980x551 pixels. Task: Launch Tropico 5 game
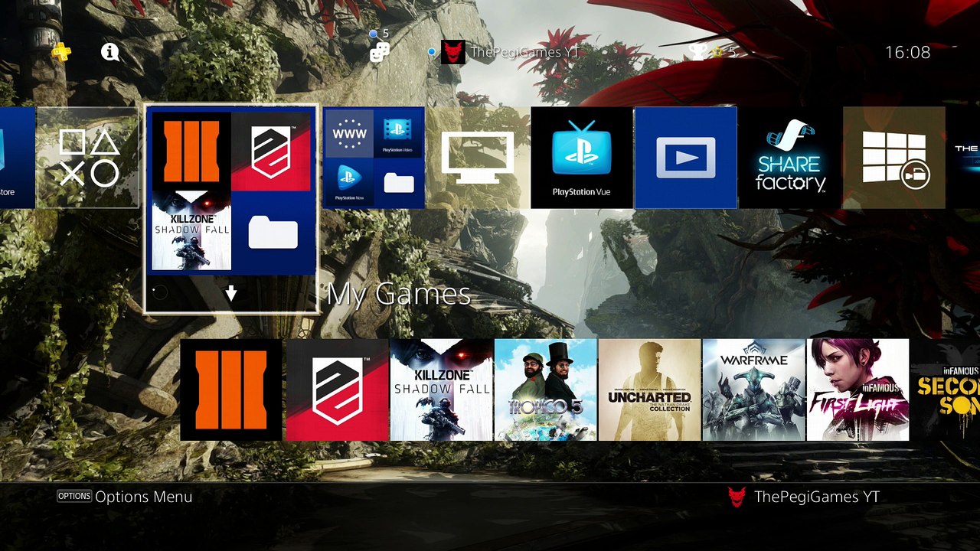(x=545, y=390)
